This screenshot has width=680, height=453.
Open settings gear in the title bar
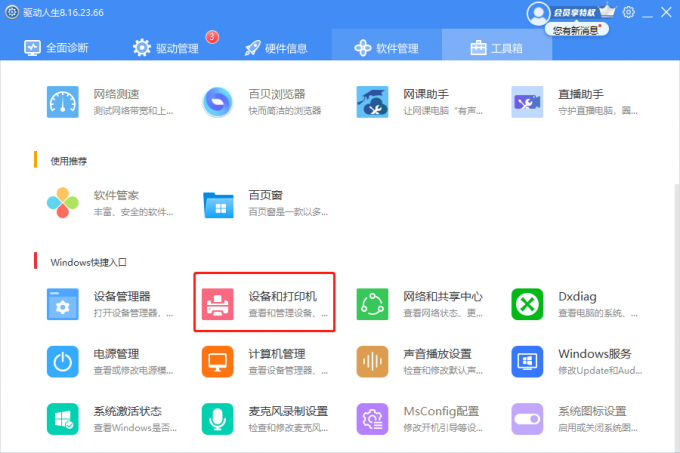(628, 12)
